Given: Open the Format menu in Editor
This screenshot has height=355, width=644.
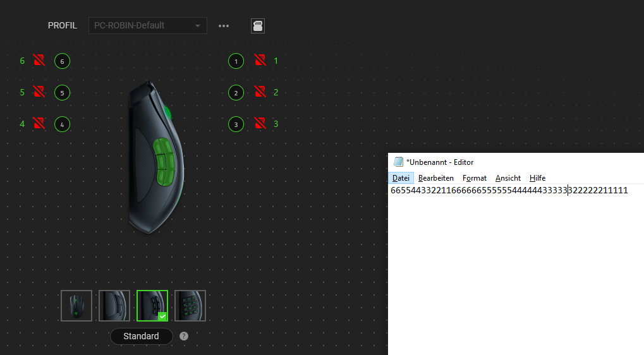Looking at the screenshot, I should point(475,178).
